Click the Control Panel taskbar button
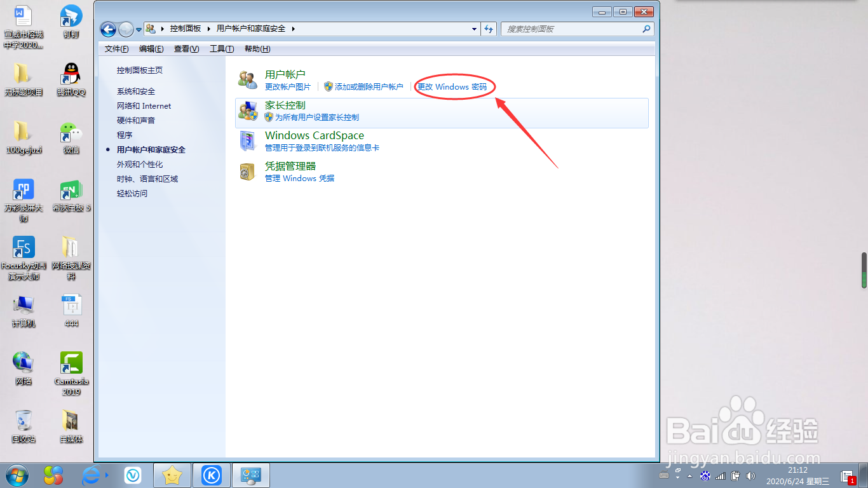This screenshot has height=488, width=868. point(251,475)
